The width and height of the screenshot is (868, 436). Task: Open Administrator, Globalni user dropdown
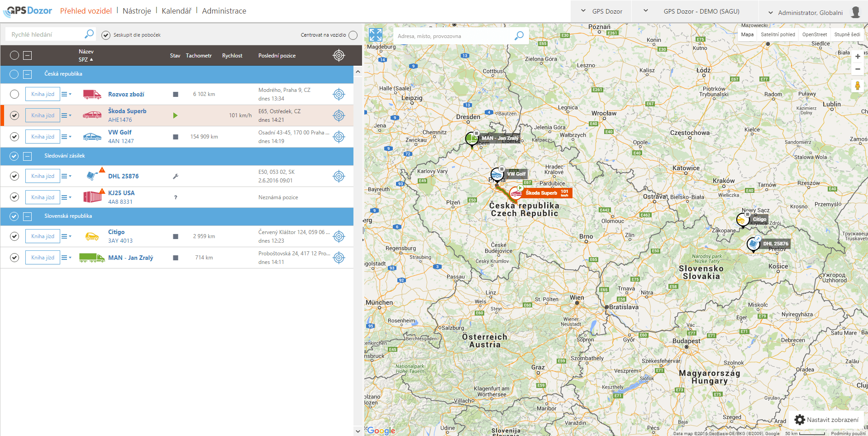click(810, 13)
